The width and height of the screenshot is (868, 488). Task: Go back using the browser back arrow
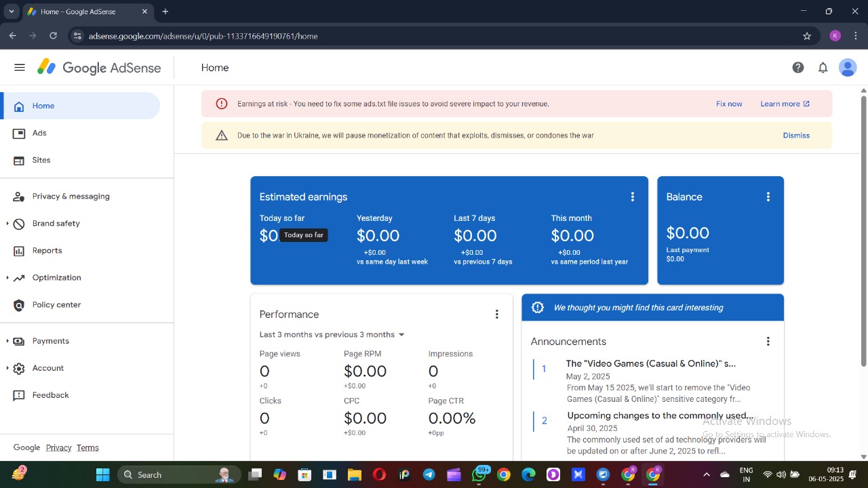point(13,36)
